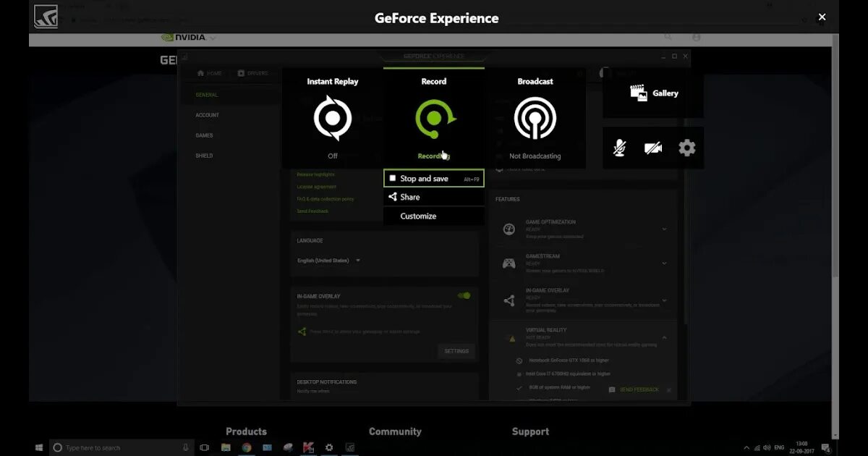Open the English (United States) language dropdown
The width and height of the screenshot is (868, 456).
(x=329, y=261)
